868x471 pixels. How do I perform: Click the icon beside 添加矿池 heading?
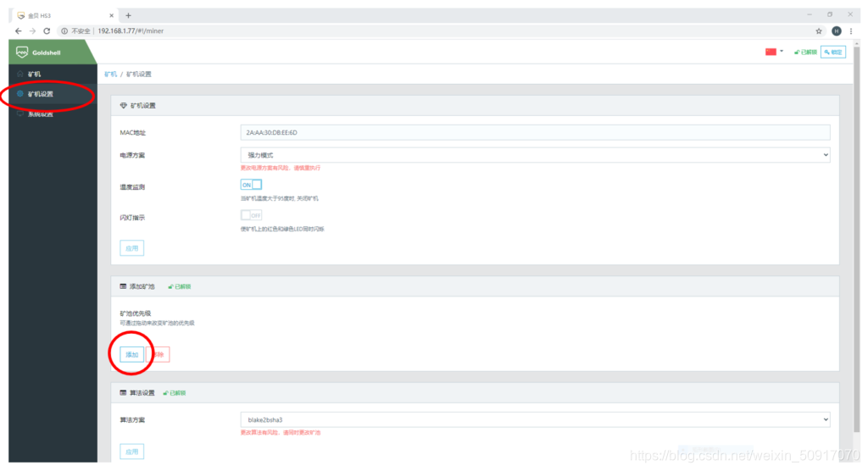123,286
